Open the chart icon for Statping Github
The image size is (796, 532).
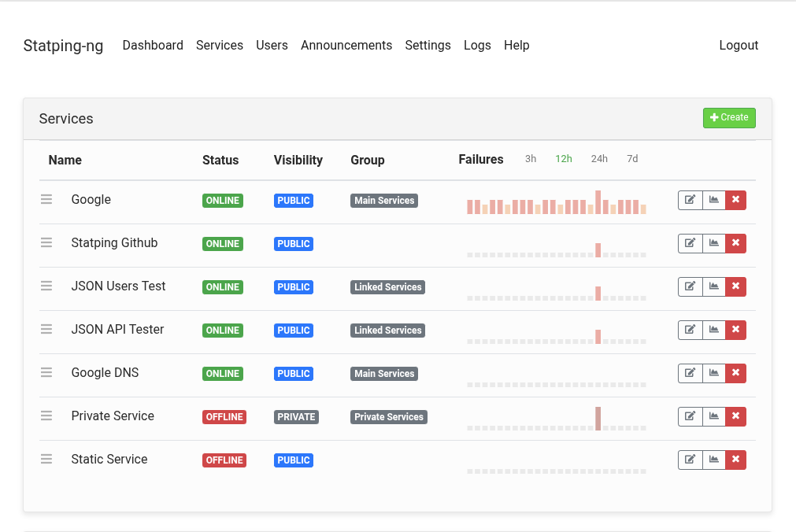click(713, 243)
